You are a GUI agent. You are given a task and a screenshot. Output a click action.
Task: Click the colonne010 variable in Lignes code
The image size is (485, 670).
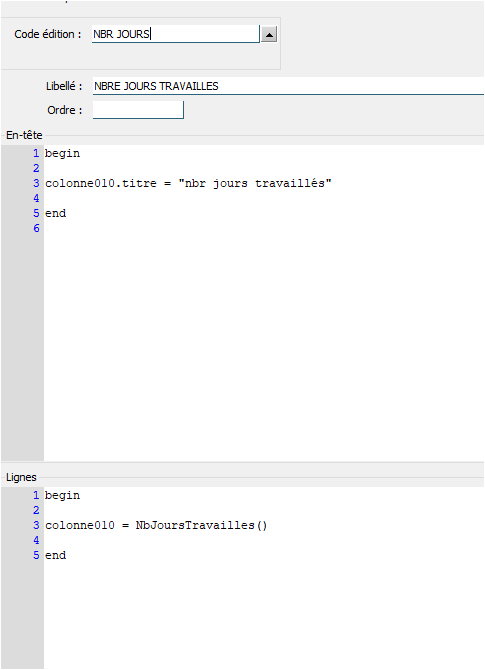tap(80, 525)
